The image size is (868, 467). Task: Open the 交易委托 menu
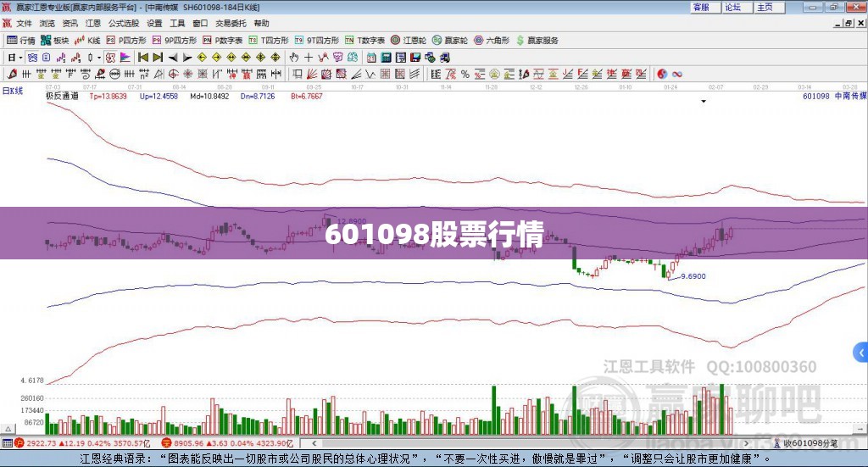click(x=231, y=23)
